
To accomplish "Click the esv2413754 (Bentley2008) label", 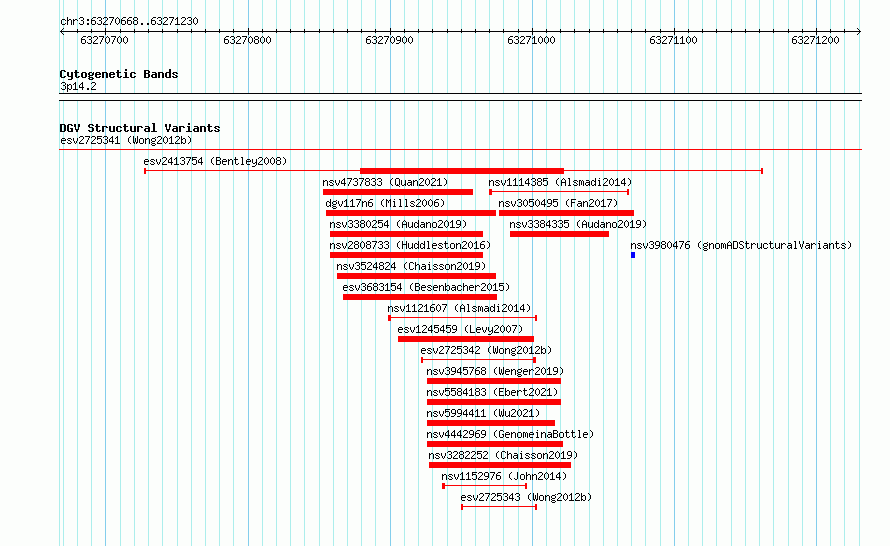I will (x=215, y=161).
